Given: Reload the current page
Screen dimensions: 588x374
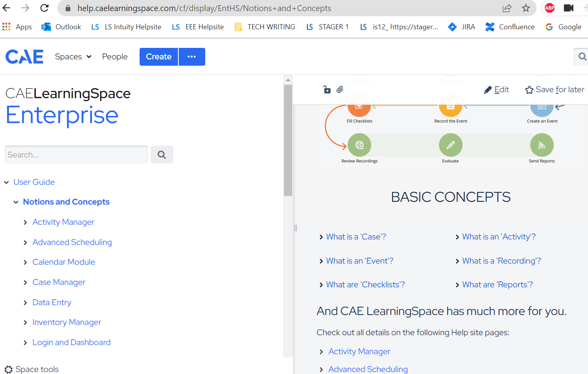Looking at the screenshot, I should point(44,8).
